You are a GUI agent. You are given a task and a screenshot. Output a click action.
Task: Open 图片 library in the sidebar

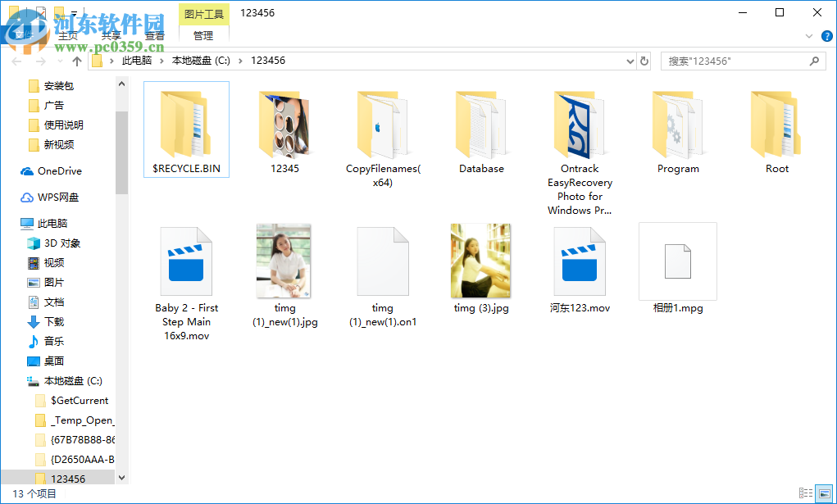coord(46,283)
